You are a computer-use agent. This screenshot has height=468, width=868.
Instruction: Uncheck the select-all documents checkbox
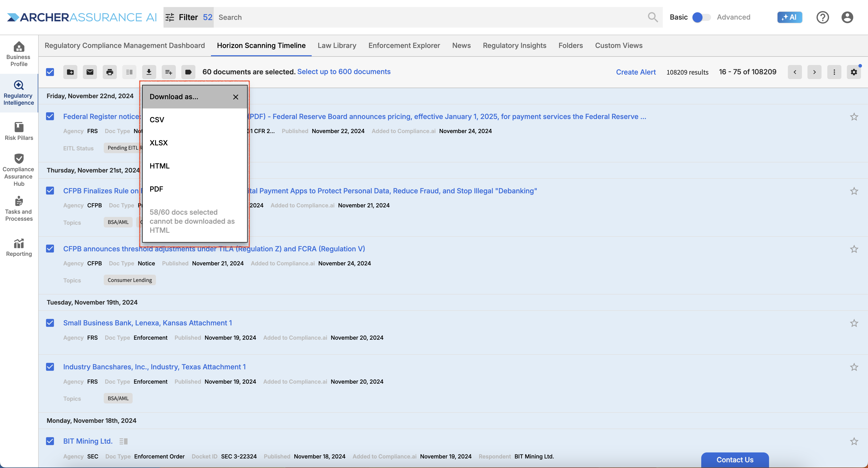[x=50, y=72]
